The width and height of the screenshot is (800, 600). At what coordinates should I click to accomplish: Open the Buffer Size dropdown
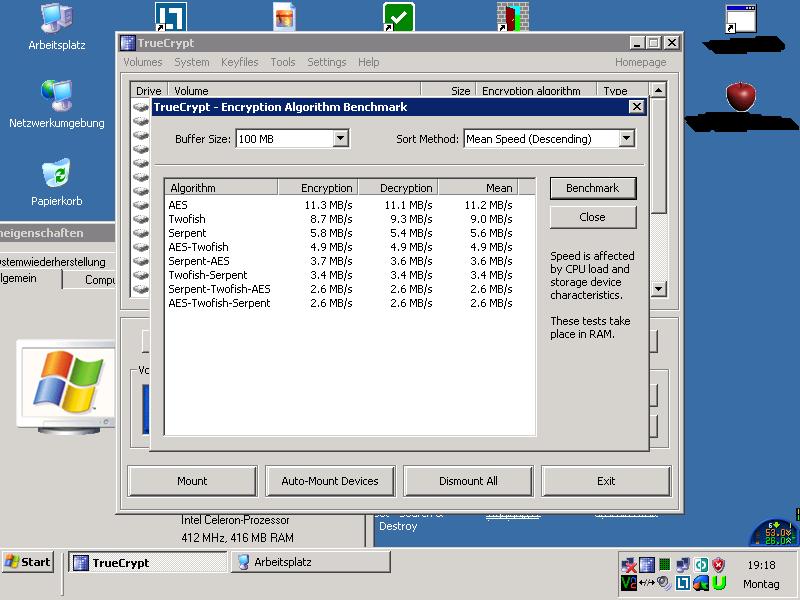[340, 138]
